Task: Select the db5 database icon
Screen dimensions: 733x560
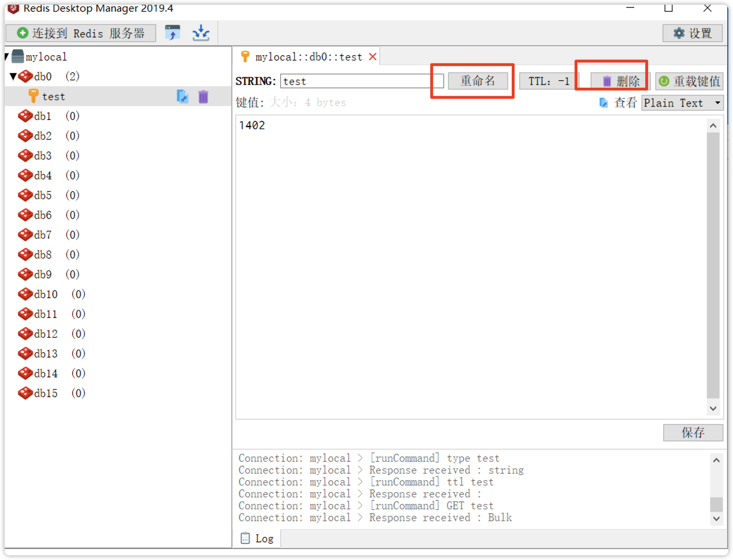Action: pyautogui.click(x=25, y=195)
